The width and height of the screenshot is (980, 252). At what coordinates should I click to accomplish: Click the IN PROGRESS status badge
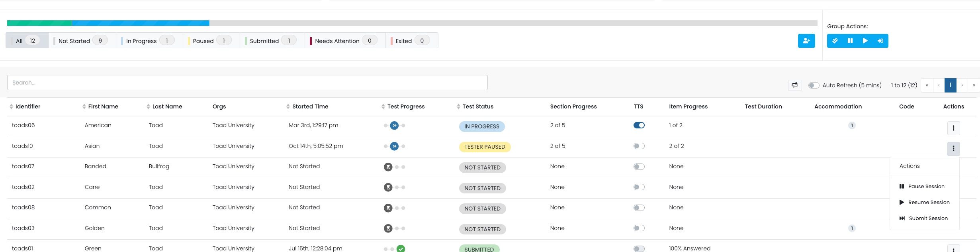[482, 126]
